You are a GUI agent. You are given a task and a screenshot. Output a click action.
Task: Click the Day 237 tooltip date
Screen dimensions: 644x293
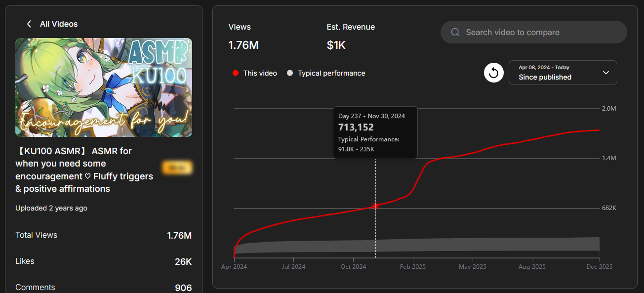371,116
